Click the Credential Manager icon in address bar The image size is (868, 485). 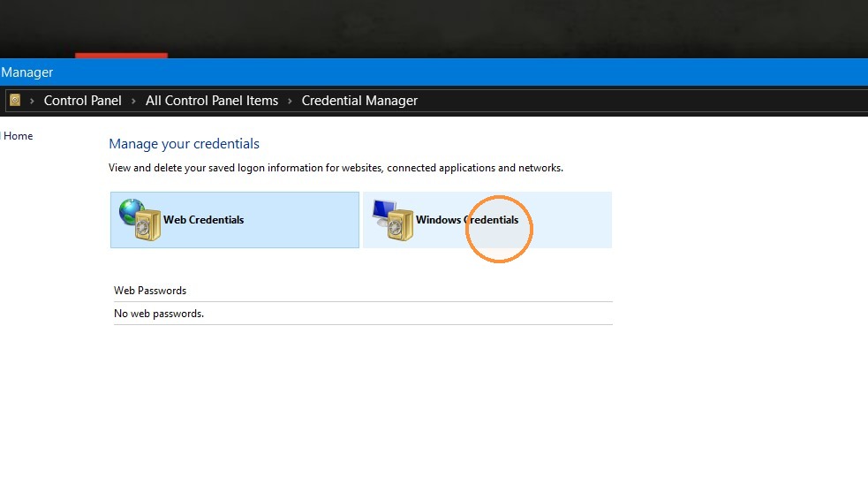pyautogui.click(x=16, y=100)
